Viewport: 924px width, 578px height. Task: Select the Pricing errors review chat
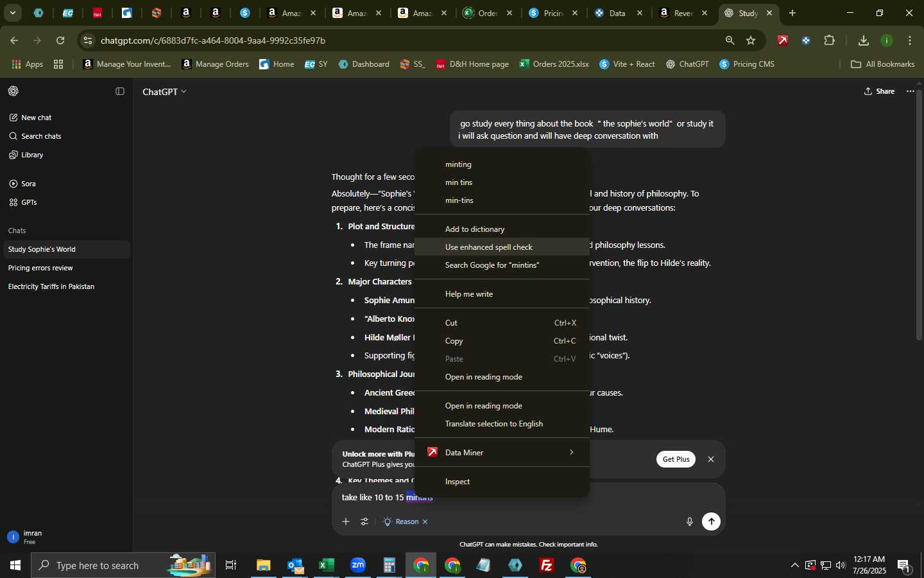point(66,268)
